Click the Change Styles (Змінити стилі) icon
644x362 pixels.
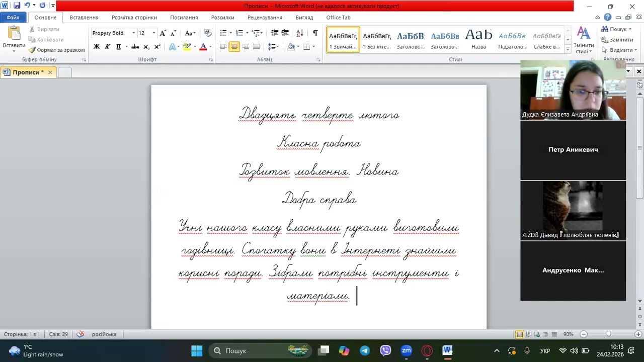(584, 40)
